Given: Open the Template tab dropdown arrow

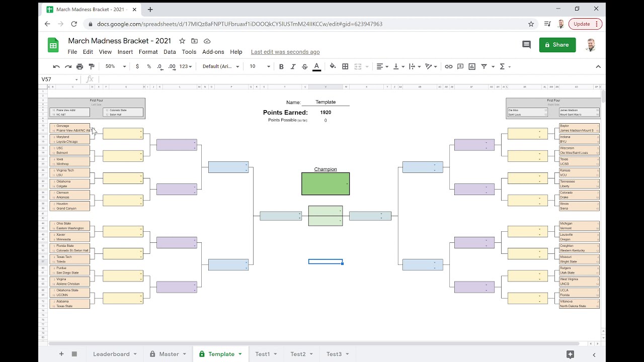Looking at the screenshot, I should (x=240, y=354).
